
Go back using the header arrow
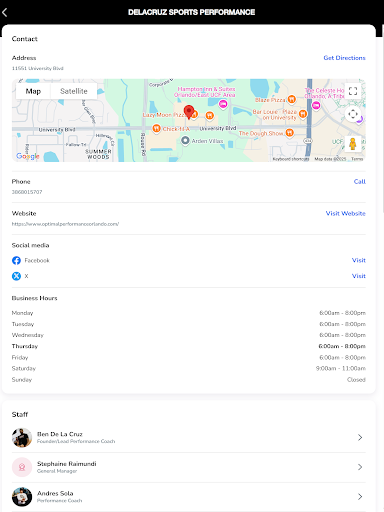[5, 13]
